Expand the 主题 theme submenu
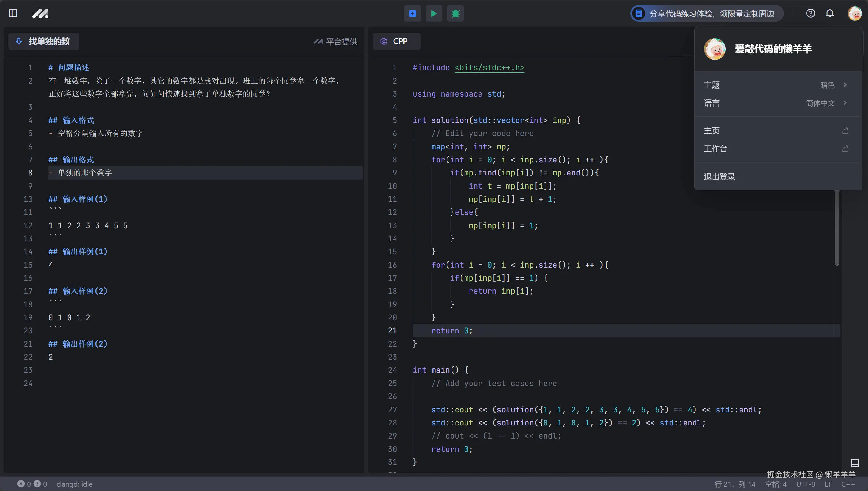Screen dimensions: 868x491 coord(775,85)
